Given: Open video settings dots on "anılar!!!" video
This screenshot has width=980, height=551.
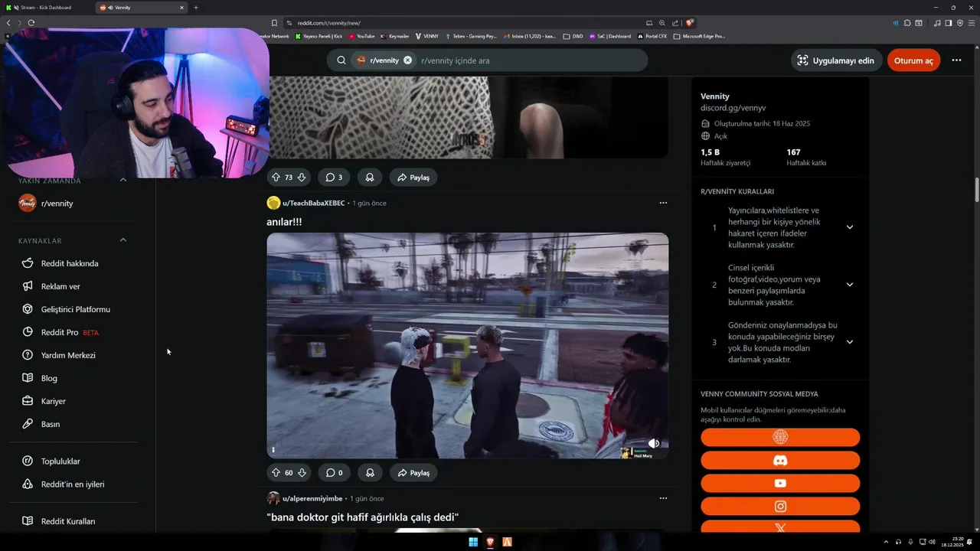Looking at the screenshot, I should (x=273, y=450).
